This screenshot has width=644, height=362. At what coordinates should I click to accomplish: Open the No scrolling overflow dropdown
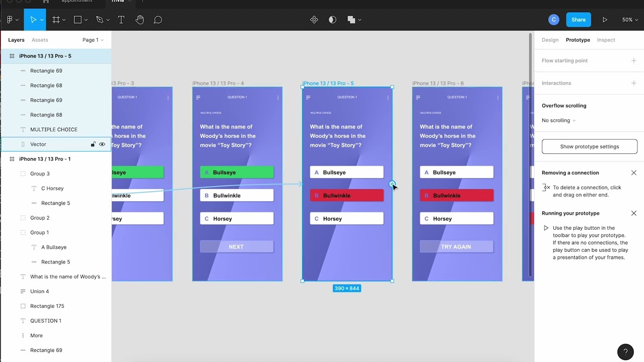click(x=559, y=120)
